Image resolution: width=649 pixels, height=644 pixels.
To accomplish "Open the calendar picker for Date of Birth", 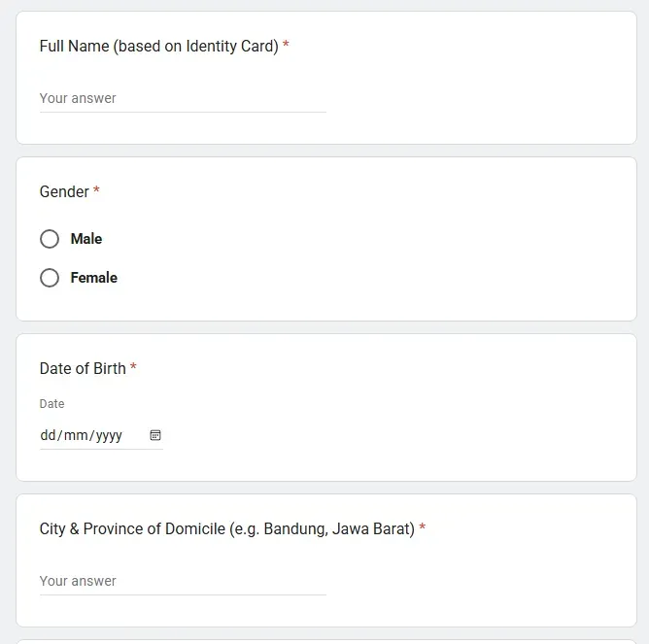I will pyautogui.click(x=155, y=435).
